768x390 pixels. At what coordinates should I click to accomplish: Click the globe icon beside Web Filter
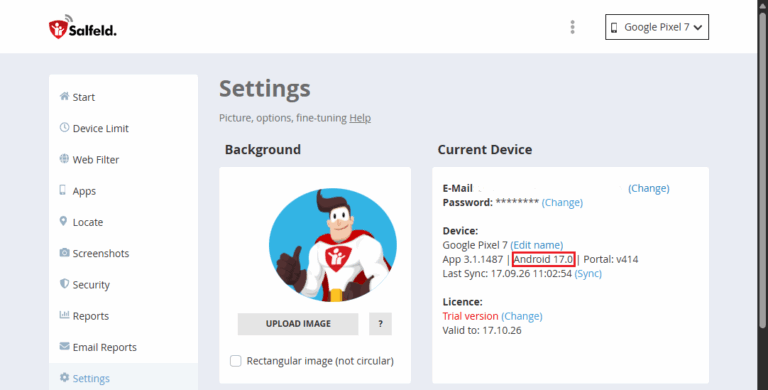tap(64, 159)
